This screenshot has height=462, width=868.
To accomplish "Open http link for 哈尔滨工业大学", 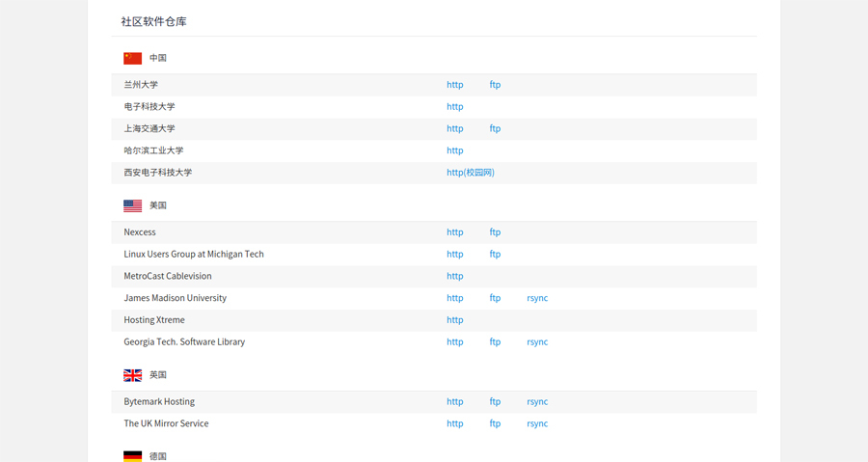I will (455, 150).
